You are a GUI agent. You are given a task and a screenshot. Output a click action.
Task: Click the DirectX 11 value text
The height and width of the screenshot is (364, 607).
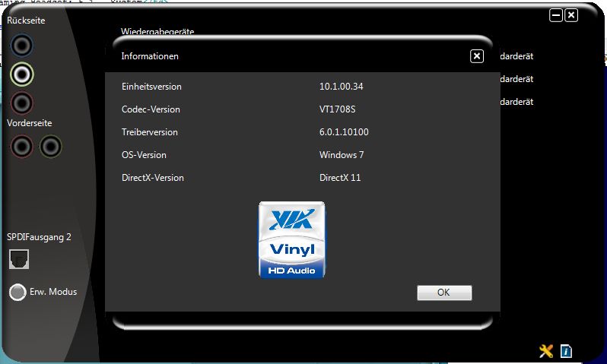point(340,178)
